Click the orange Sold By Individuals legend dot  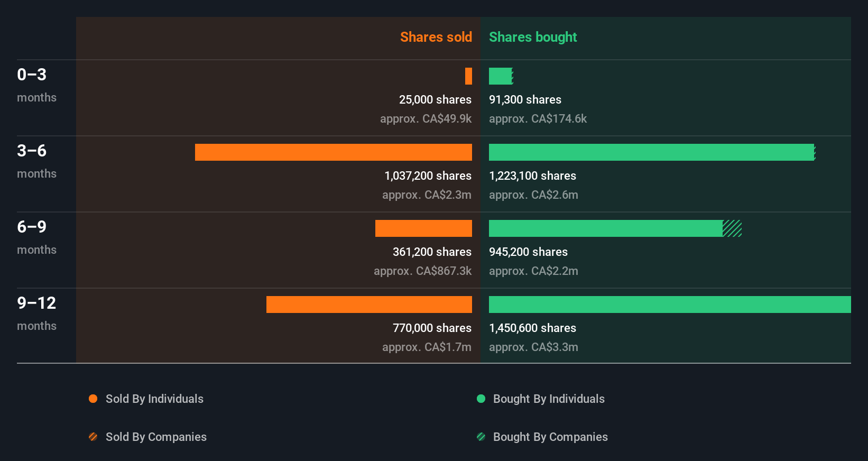coord(93,399)
